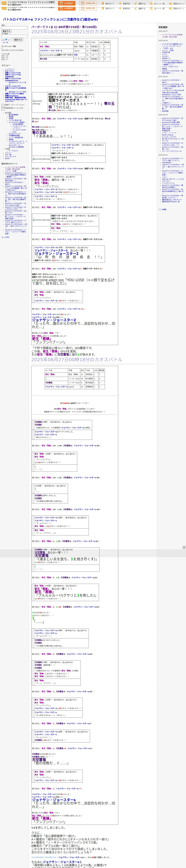Open ホウオウ in the 更新履歴 list

pos(165,56)
